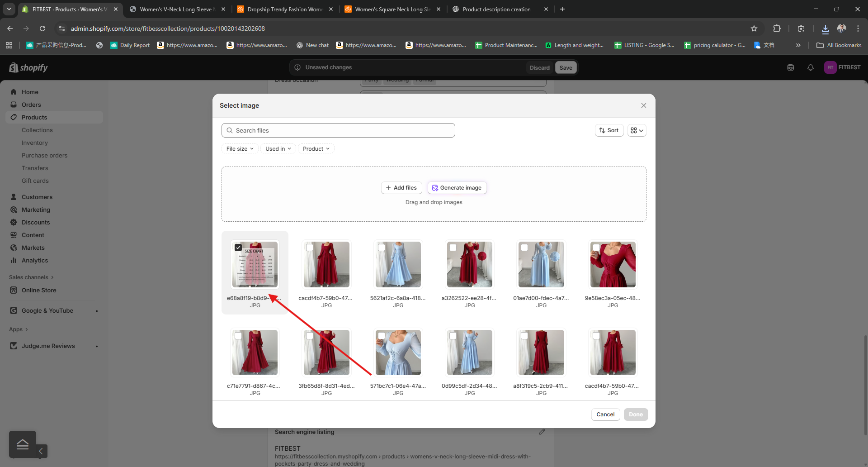868x467 pixels.
Task: Select the 5621af2c blue dress checkbox
Action: (x=381, y=248)
